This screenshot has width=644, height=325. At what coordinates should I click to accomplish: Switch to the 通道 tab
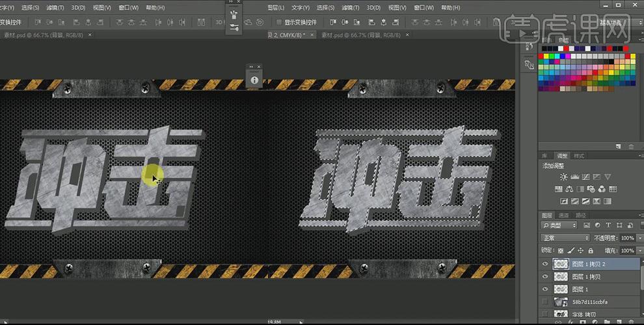(x=563, y=215)
